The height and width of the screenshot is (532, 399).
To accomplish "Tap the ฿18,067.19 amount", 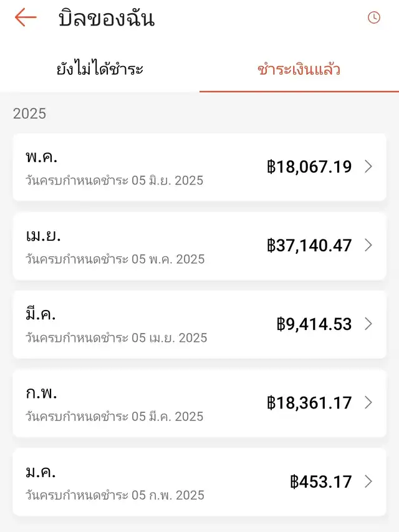I will 309,167.
